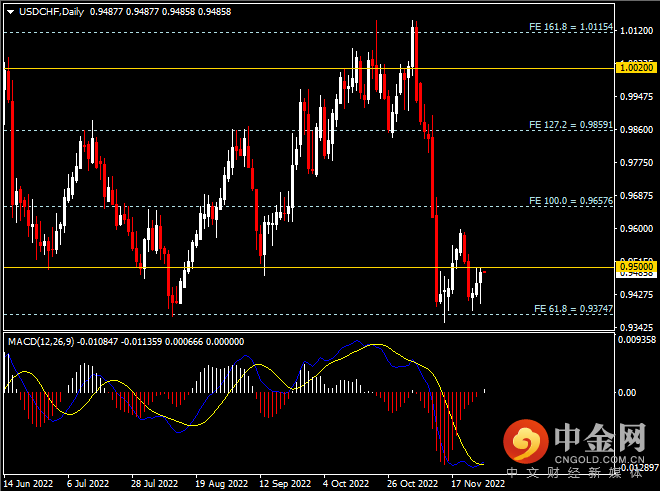Click the 4 Oct 2022 date label
The image size is (660, 491).
348,481
